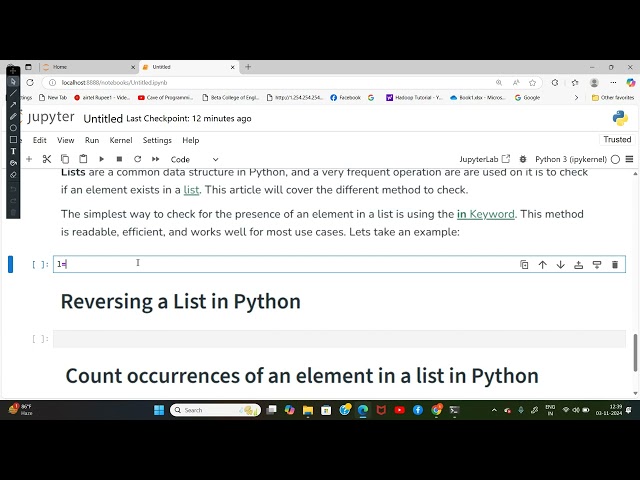Image resolution: width=640 pixels, height=480 pixels.
Task: Click the Trusted notebook button
Action: (x=617, y=140)
